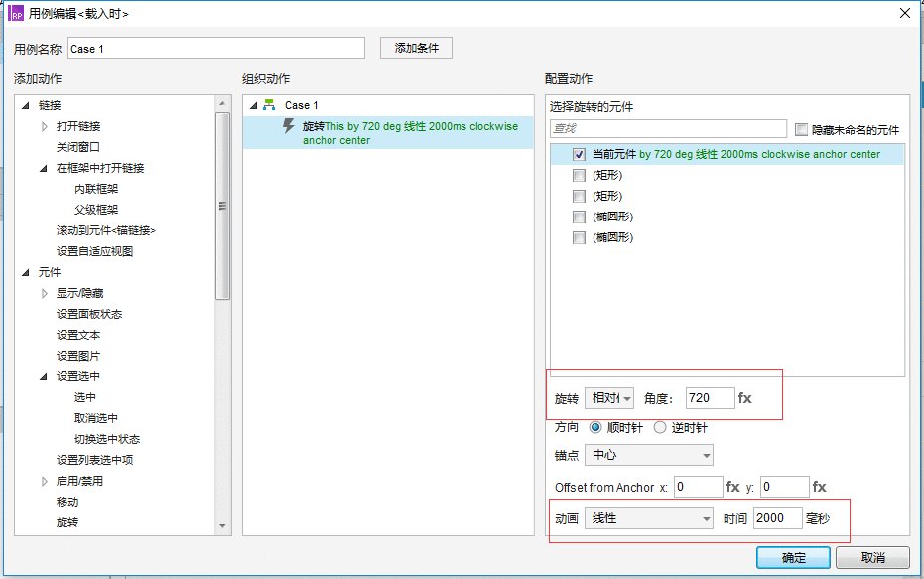Collapse the Case 1 node in 组织动作
Image resolution: width=924 pixels, height=579 pixels.
pyautogui.click(x=253, y=105)
